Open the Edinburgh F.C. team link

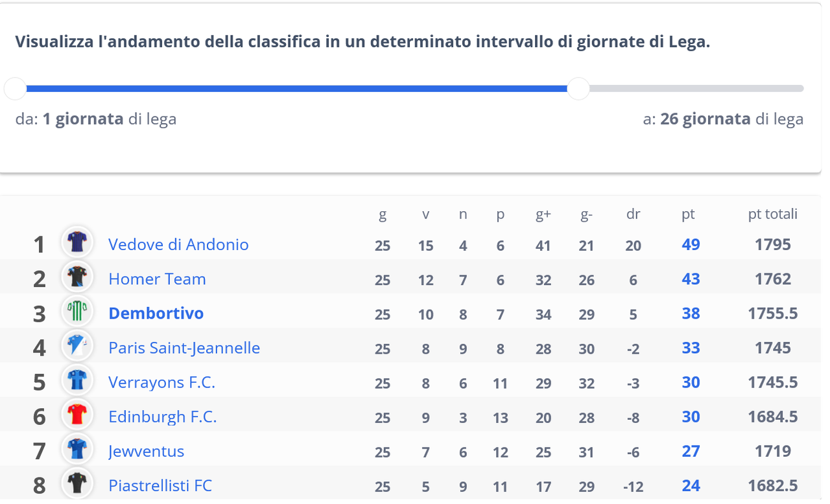[x=163, y=417]
